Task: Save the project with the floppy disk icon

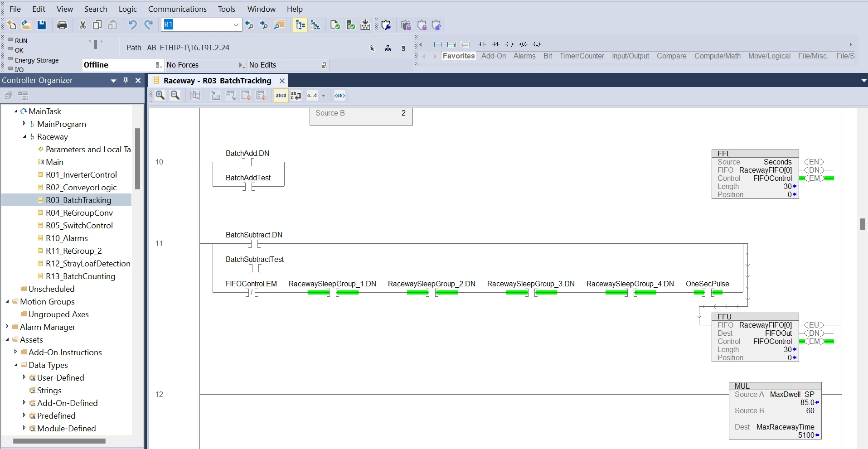Action: point(42,25)
